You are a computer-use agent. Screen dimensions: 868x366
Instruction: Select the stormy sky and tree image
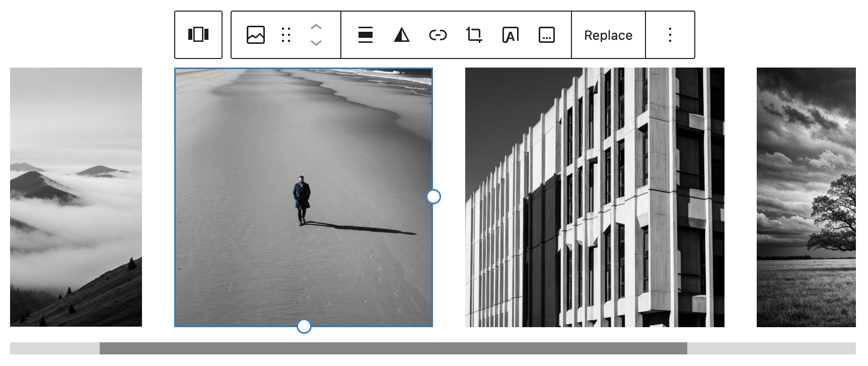806,197
